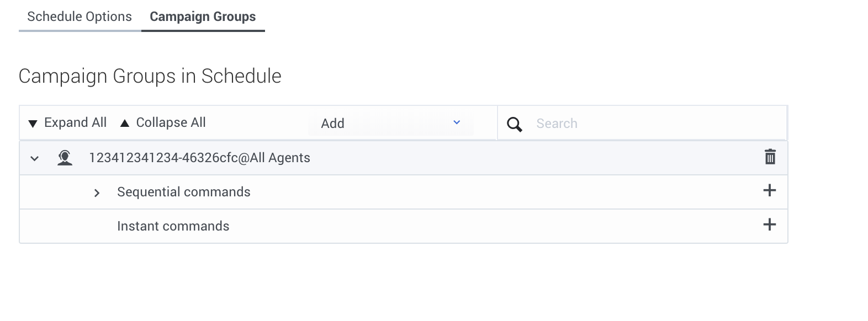
Task: Expand the Sequential commands chevron
Action: (x=97, y=193)
